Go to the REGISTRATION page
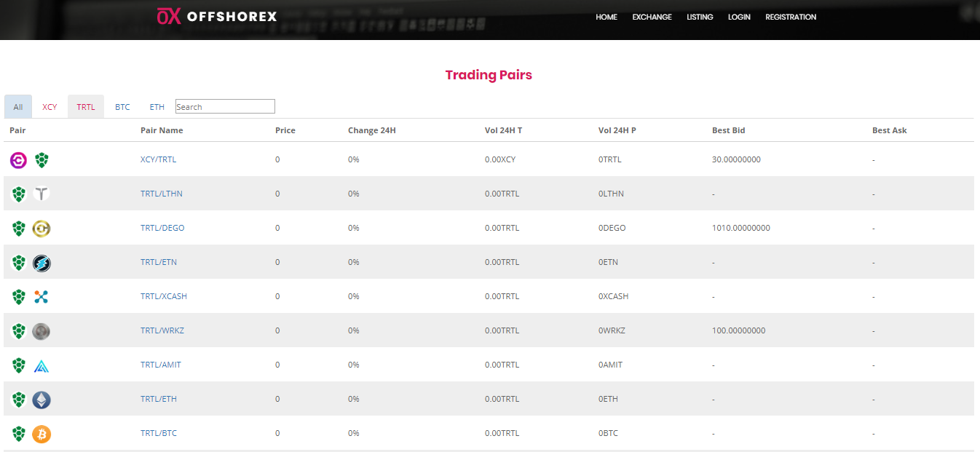Image resolution: width=980 pixels, height=452 pixels. tap(791, 17)
